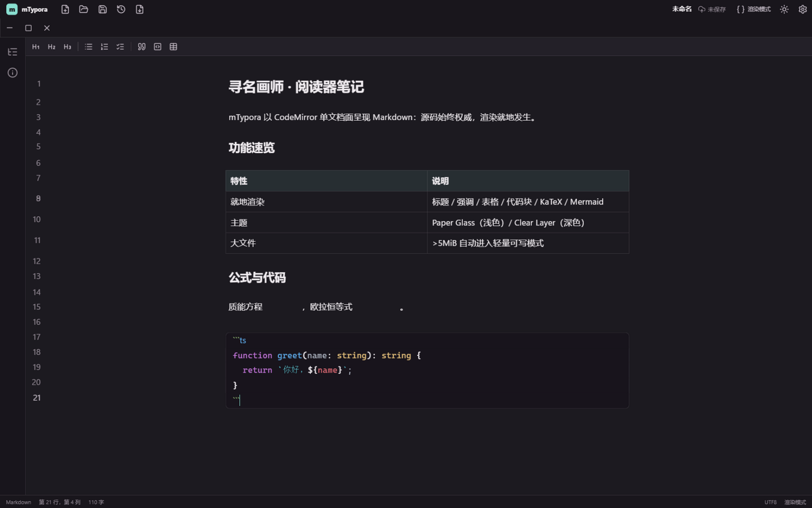Viewport: 812px width, 508px height.
Task: Click the 就地渲染 table cell
Action: tap(326, 202)
